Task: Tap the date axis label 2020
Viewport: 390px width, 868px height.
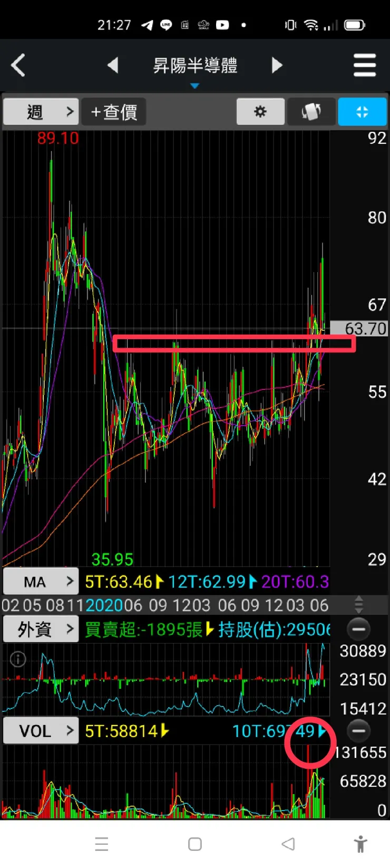Action: (x=104, y=605)
